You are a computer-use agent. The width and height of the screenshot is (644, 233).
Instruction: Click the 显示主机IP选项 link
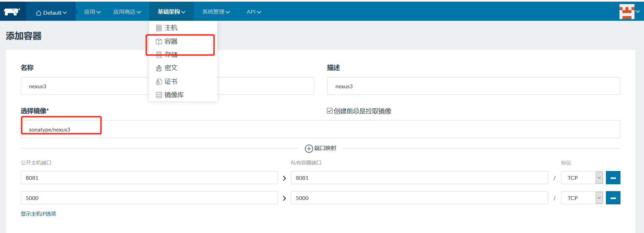(x=38, y=214)
